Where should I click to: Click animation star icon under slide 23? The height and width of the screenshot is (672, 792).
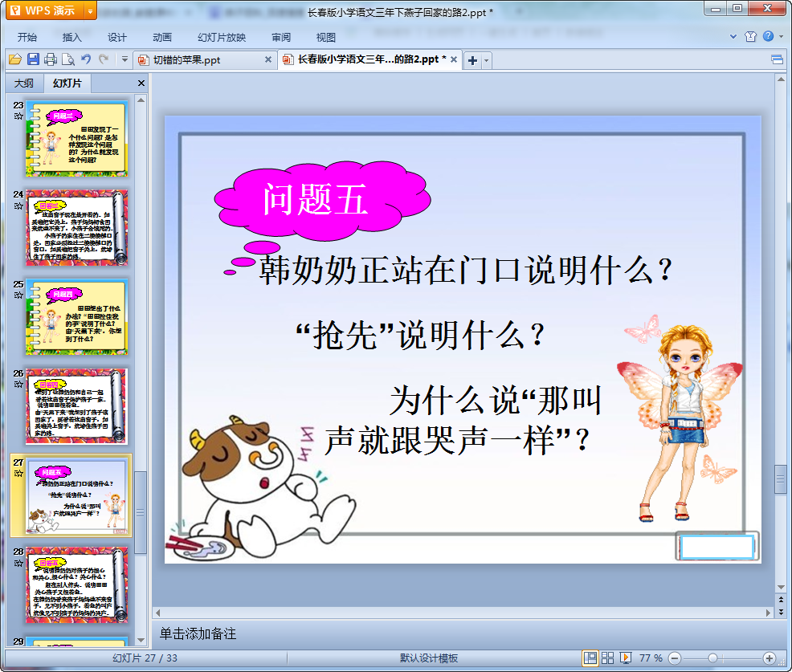pyautogui.click(x=18, y=116)
